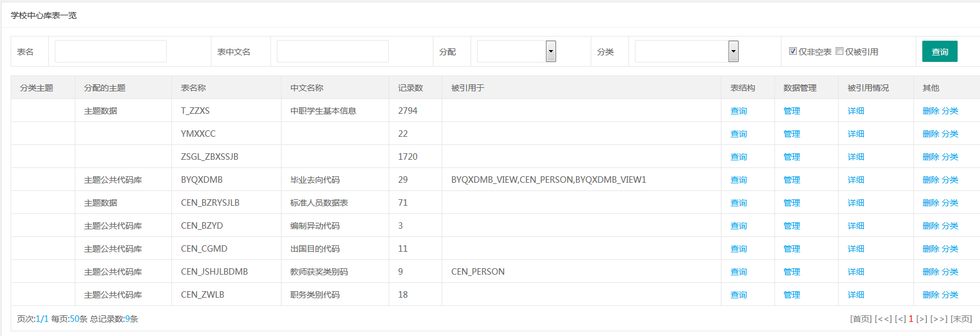Go to first page via [首页]
This screenshot has width=980, height=336.
tap(861, 319)
